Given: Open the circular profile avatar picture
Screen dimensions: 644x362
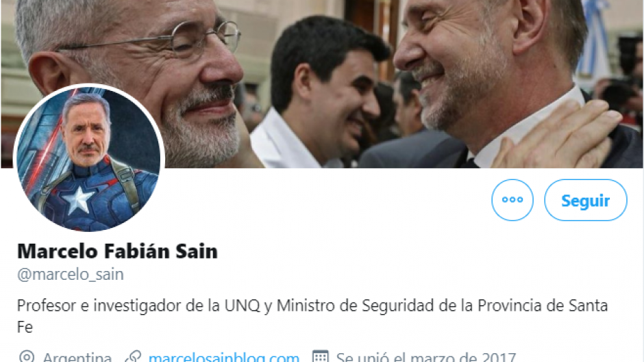Looking at the screenshot, I should [x=89, y=159].
